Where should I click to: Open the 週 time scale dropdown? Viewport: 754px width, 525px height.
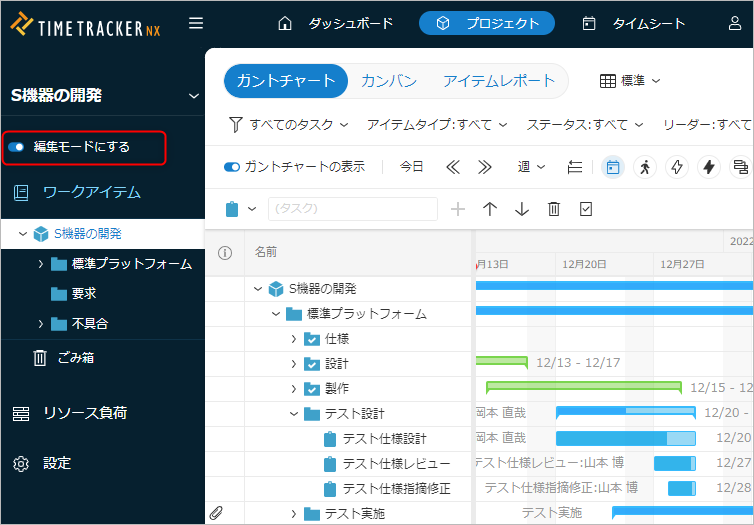[531, 167]
